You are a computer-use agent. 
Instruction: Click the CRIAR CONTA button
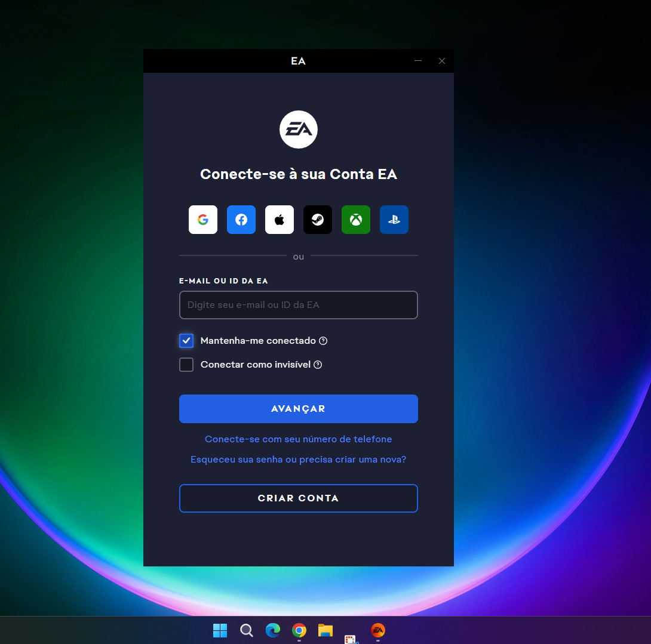299,498
